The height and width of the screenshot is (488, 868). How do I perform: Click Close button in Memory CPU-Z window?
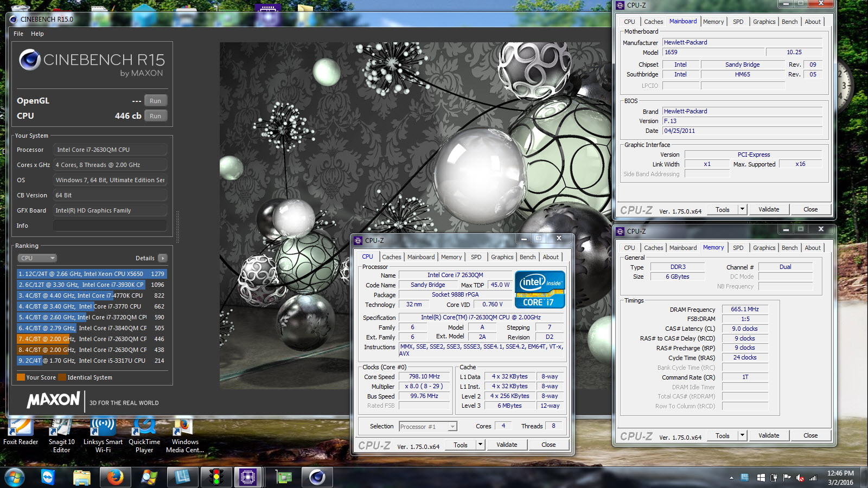point(810,435)
